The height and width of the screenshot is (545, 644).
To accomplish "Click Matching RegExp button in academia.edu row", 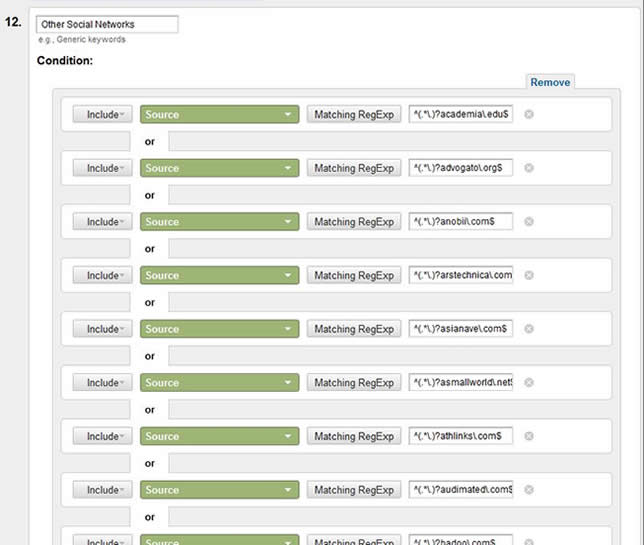I will tap(354, 114).
